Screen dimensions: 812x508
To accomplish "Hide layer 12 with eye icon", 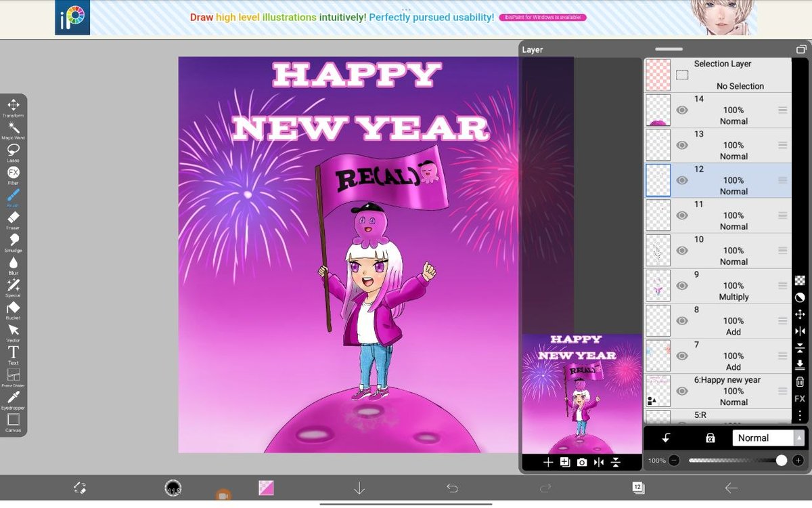I will point(682,180).
